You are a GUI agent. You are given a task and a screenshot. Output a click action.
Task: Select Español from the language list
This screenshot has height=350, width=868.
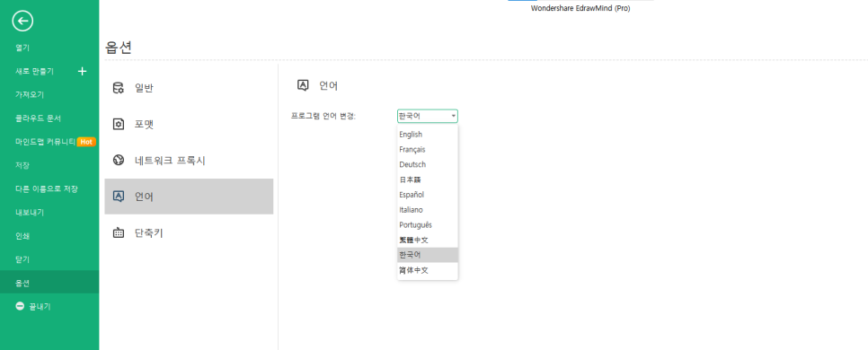pos(428,195)
